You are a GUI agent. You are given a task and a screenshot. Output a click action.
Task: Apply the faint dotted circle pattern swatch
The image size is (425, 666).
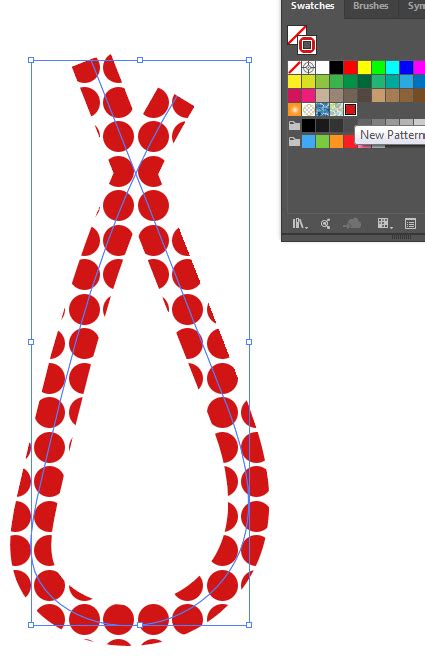[308, 110]
